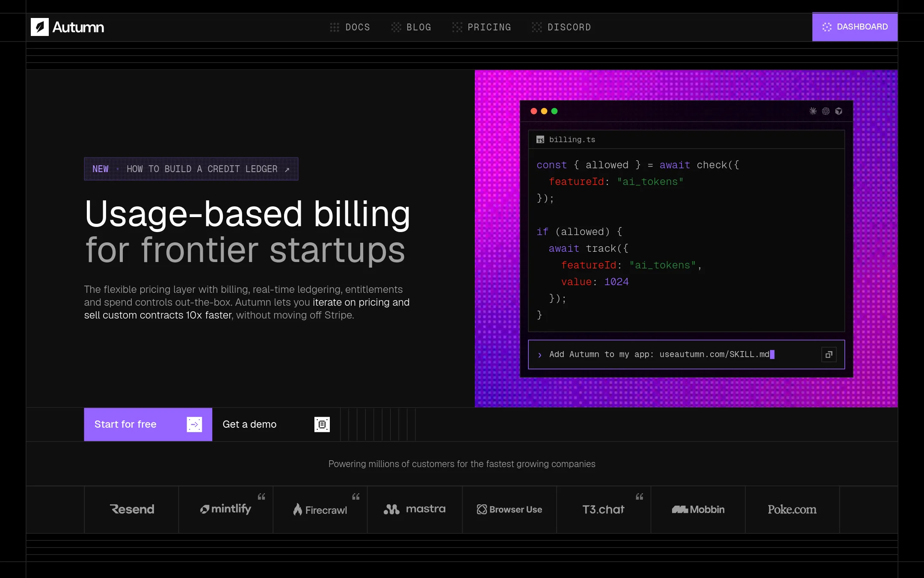Click Get a demo button
The image size is (924, 578).
click(276, 424)
